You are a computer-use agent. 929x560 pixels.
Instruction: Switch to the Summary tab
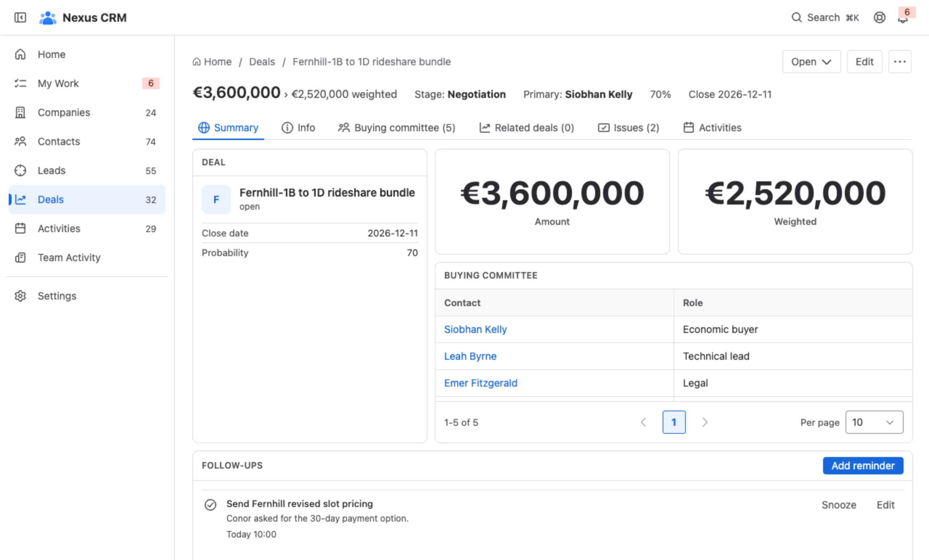228,128
